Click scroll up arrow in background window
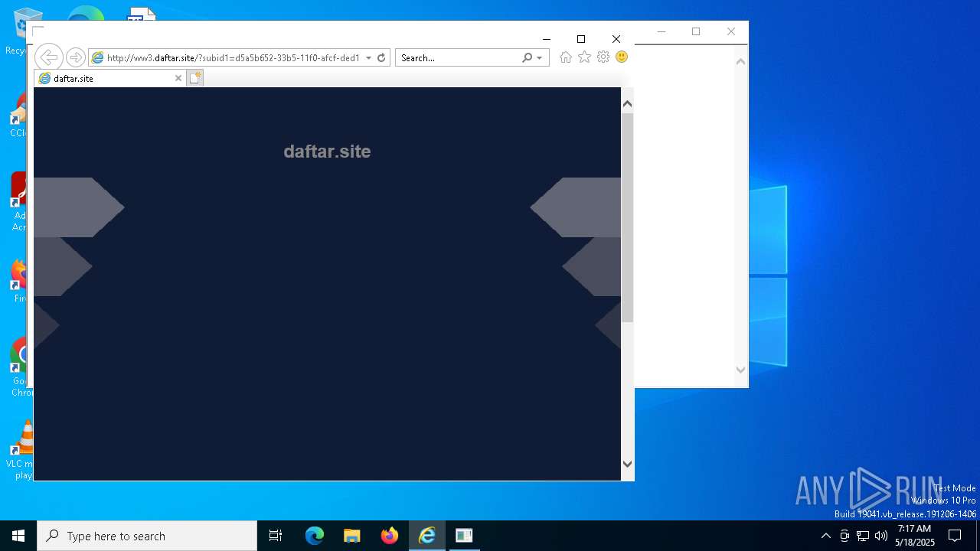980x551 pixels. [x=740, y=62]
